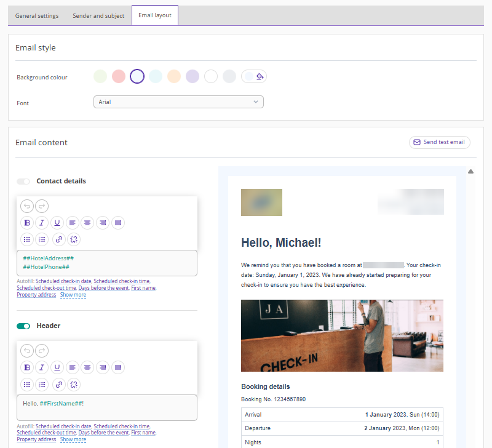Screen dimensions: 492x448
Task: Choose the pale cyan background colour
Action: [156, 76]
